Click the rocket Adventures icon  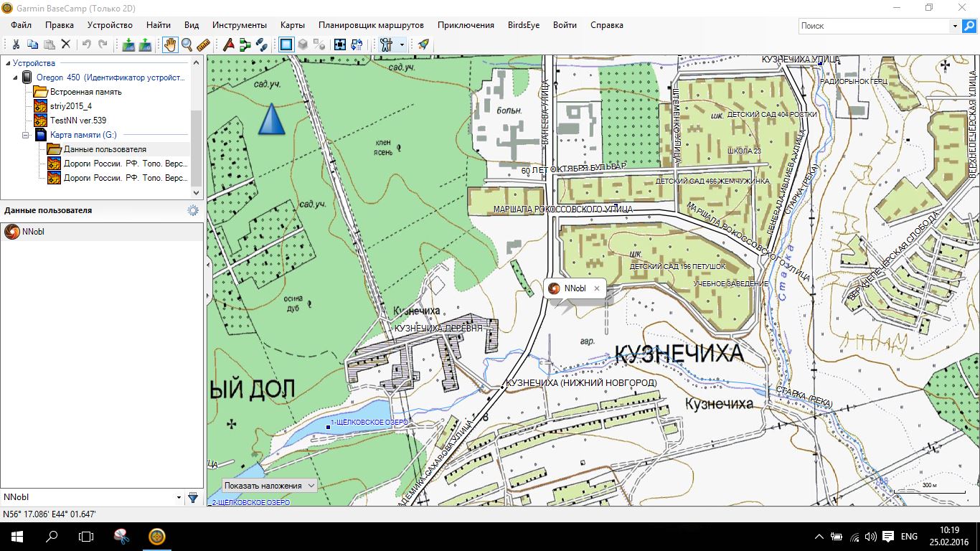click(423, 44)
